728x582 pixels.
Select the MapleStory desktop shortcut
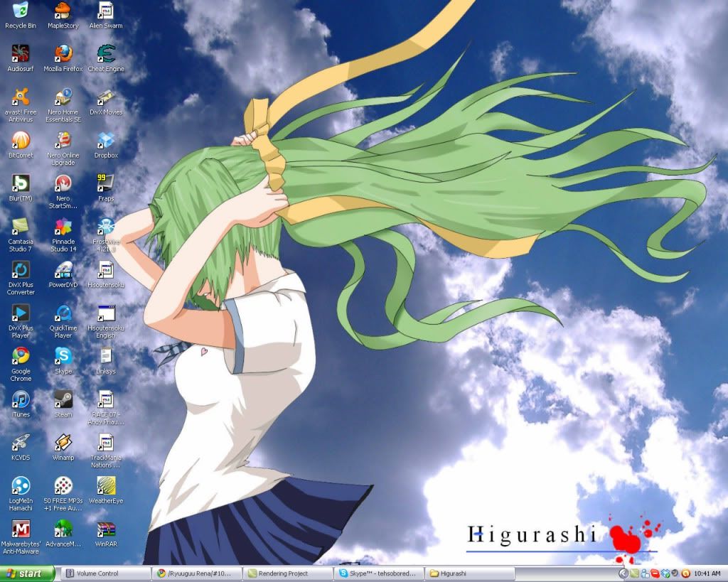point(63,11)
